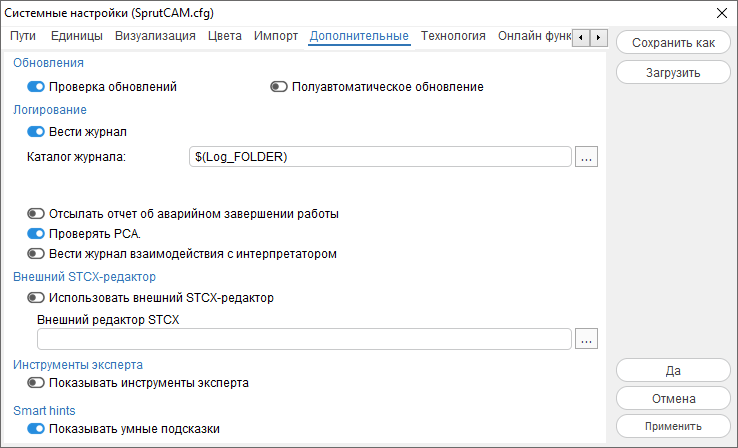Close the Системные настройки window

click(722, 13)
